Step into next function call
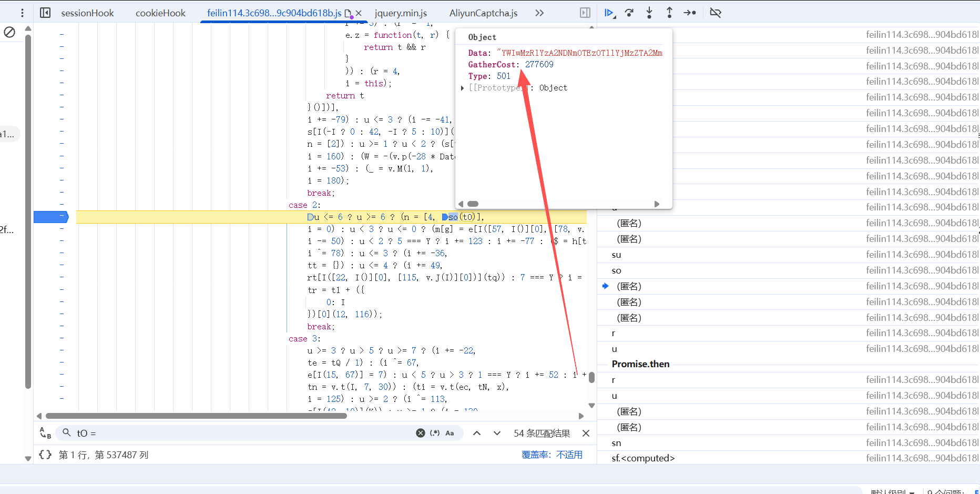980x494 pixels. 649,13
